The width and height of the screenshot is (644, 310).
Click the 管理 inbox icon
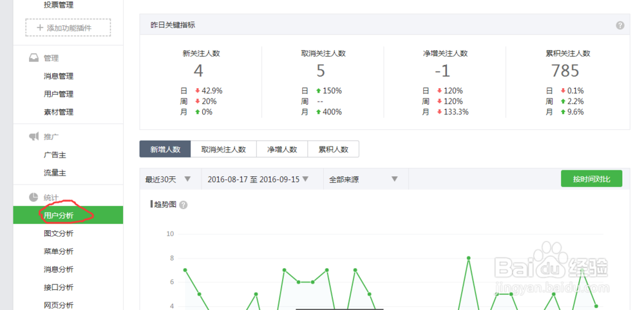pyautogui.click(x=33, y=59)
